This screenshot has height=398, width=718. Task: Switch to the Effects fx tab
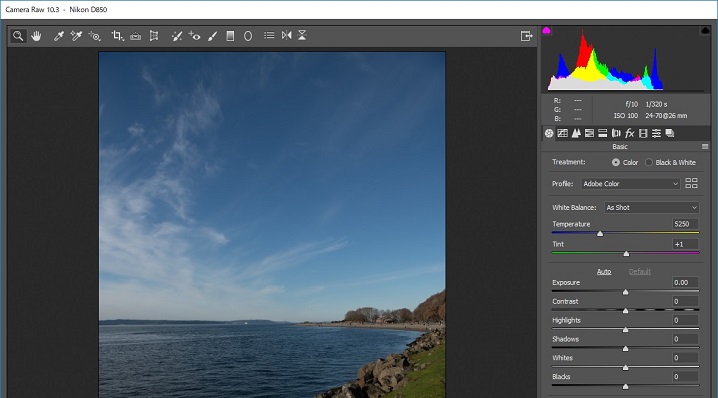click(x=630, y=133)
